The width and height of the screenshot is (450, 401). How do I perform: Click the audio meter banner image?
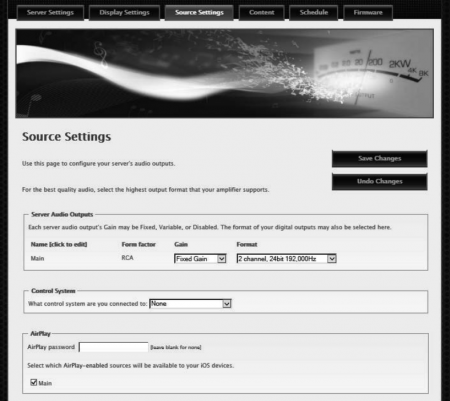pos(225,73)
